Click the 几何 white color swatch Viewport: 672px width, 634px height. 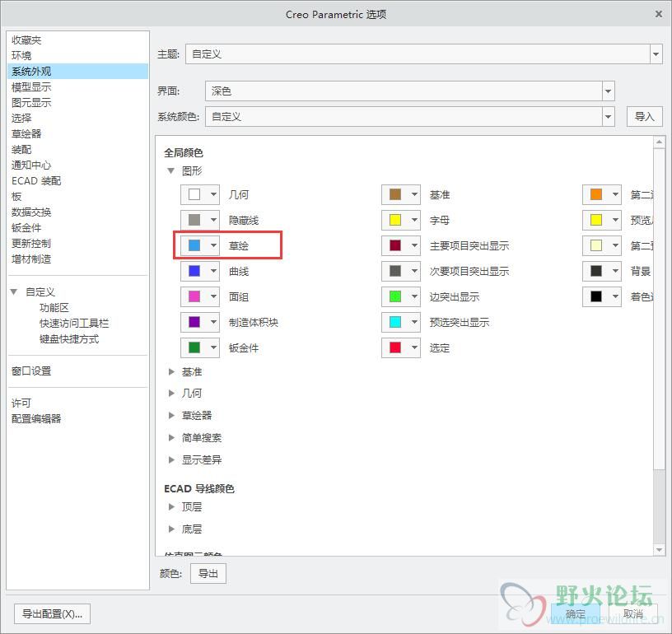[194, 194]
